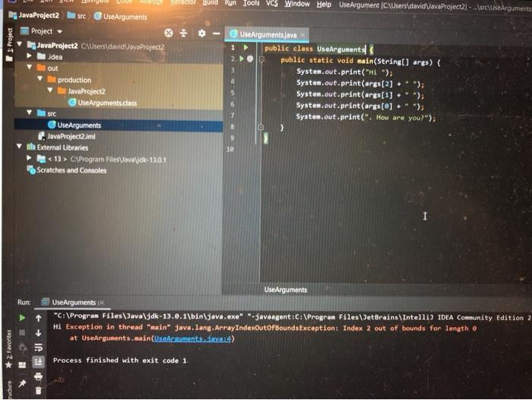
Task: Click the dump threads bug icon
Action: [x=22, y=348]
